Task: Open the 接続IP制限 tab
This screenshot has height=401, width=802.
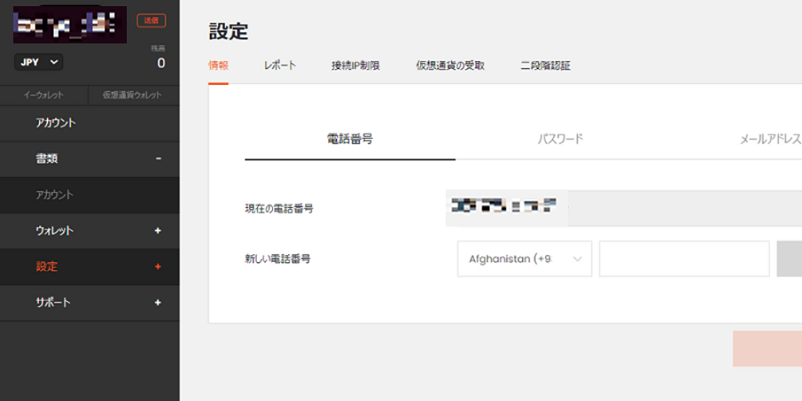Action: coord(355,65)
